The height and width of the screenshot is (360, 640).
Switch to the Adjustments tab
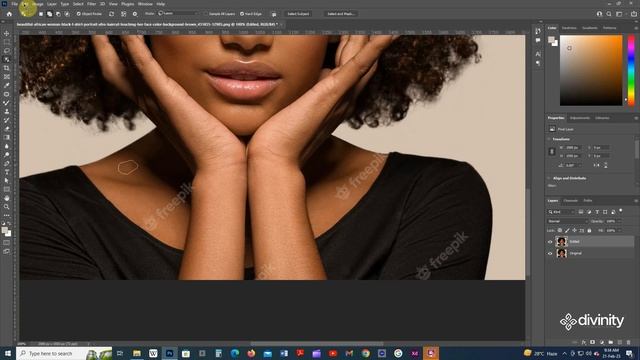click(x=580, y=118)
